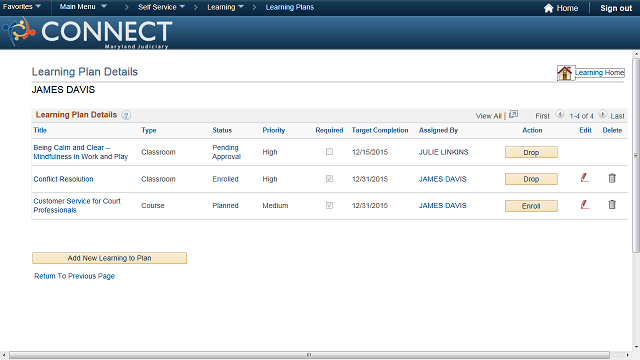
Task: Click Add New Learning to Plan button
Action: coord(109,258)
